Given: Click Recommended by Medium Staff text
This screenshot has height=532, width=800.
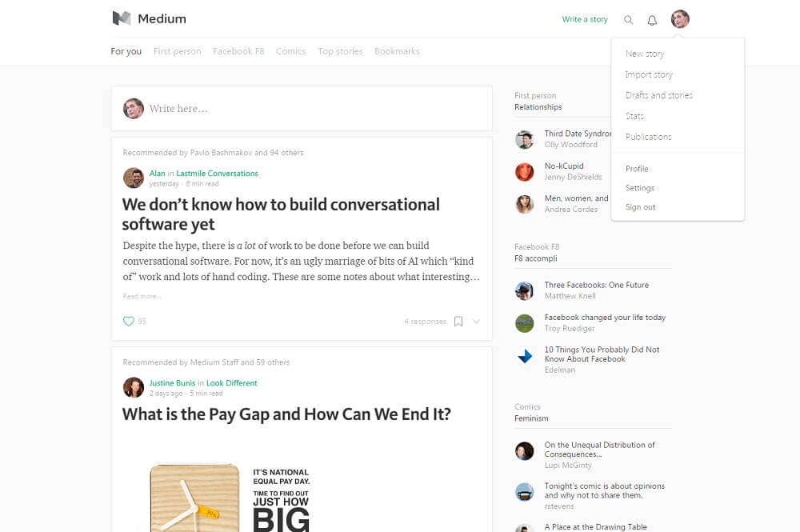Looking at the screenshot, I should tap(206, 362).
